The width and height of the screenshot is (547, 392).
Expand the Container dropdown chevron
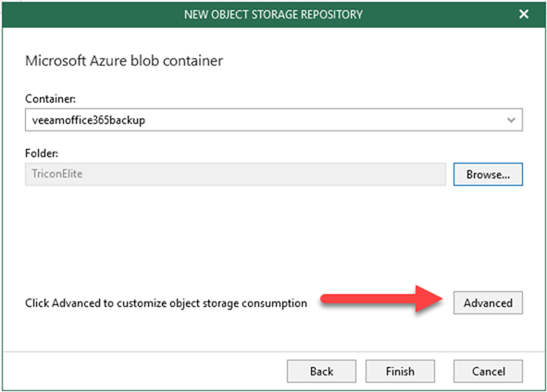511,120
